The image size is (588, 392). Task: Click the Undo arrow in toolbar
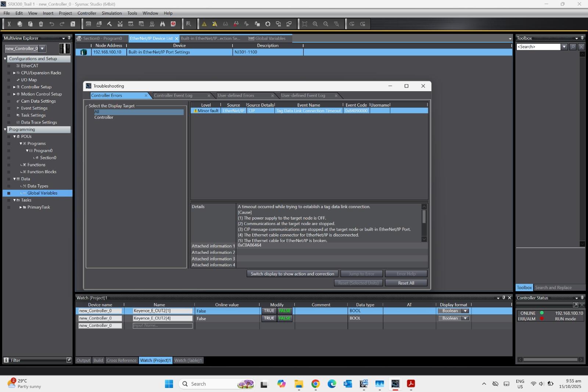click(x=51, y=24)
